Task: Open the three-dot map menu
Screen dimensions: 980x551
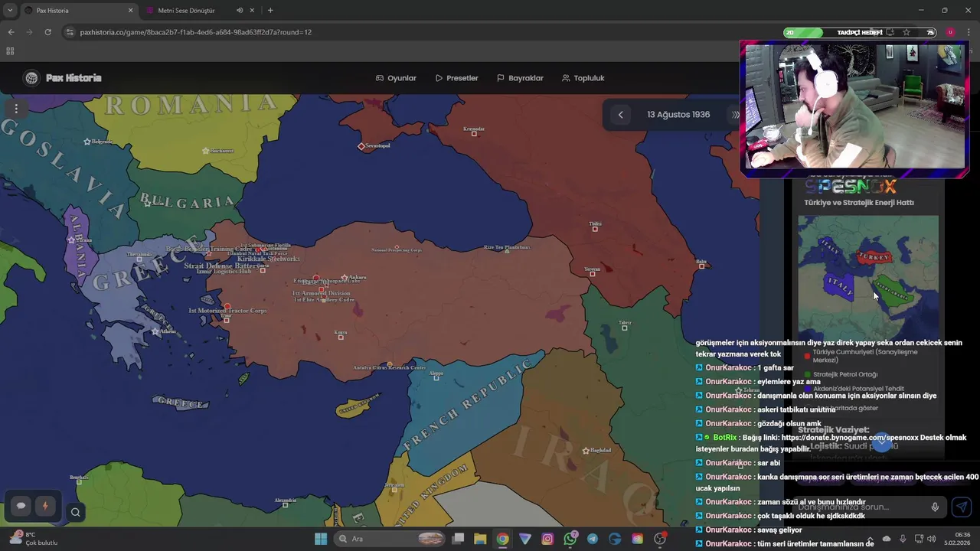Action: [x=16, y=109]
